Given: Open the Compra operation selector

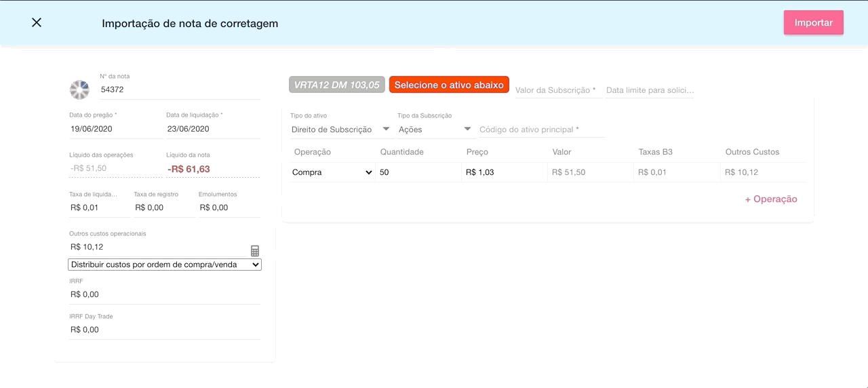Looking at the screenshot, I should (x=332, y=172).
